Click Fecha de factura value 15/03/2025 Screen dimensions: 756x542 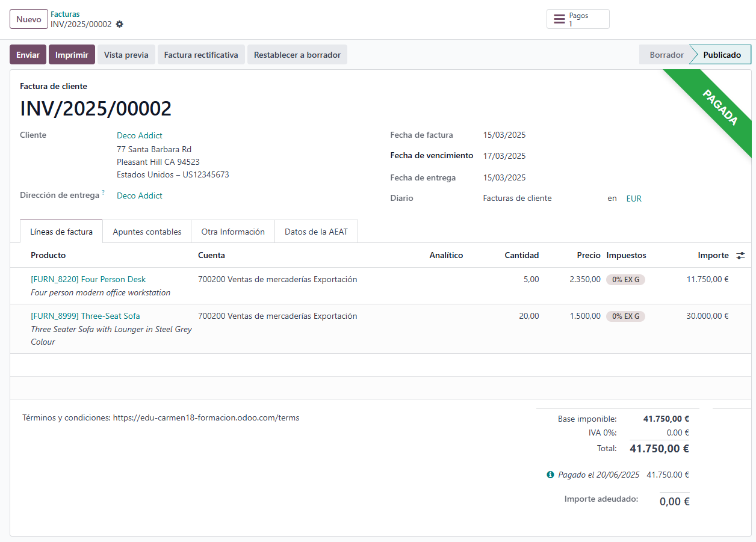504,135
